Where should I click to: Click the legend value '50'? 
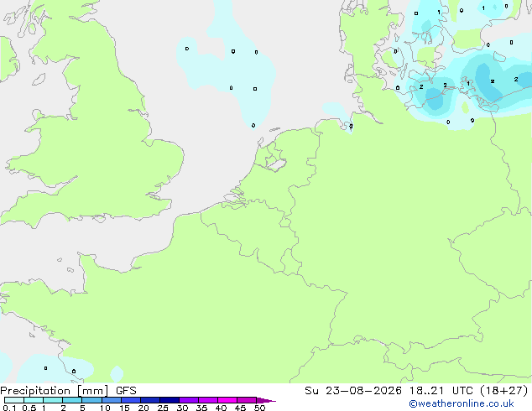pyautogui.click(x=259, y=408)
